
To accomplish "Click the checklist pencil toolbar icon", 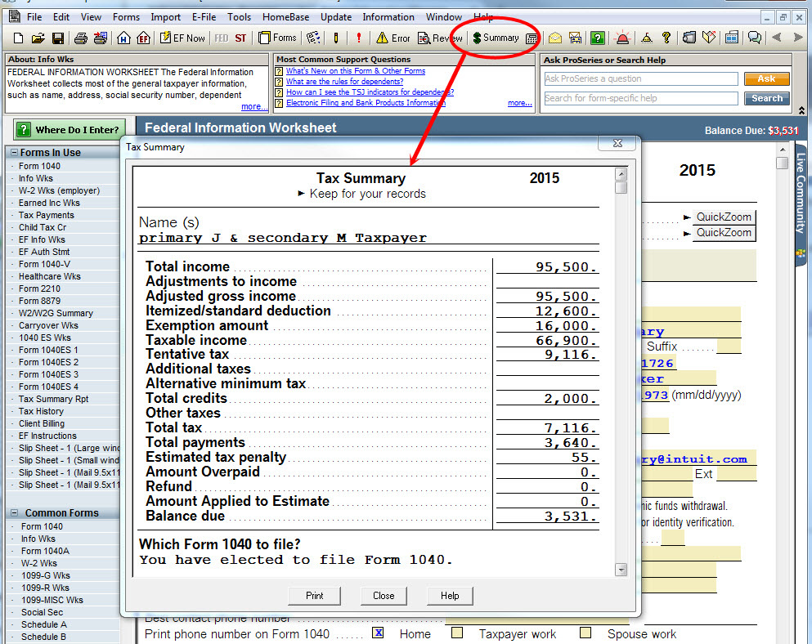I will click(x=313, y=38).
